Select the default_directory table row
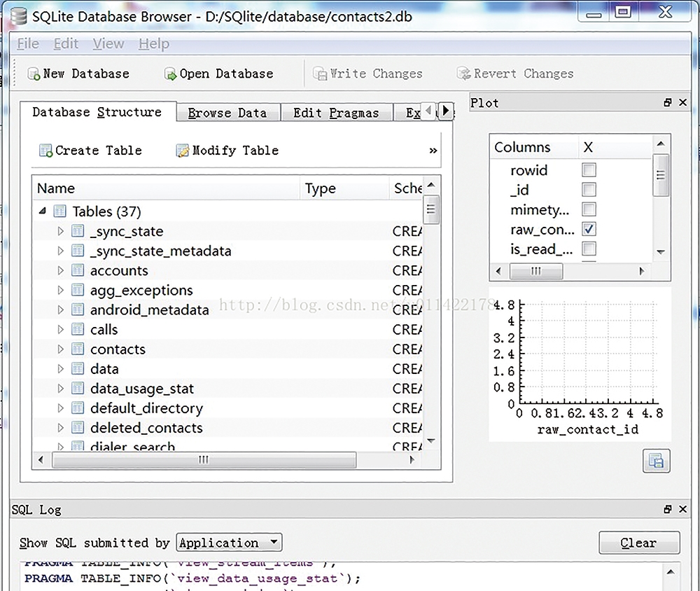 [227, 408]
